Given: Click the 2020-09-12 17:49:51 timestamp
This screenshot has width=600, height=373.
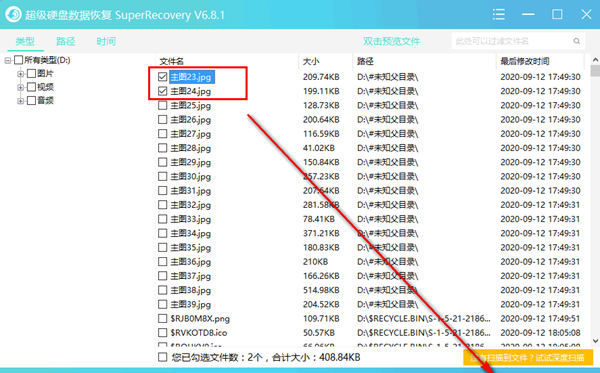Looking at the screenshot, I should pyautogui.click(x=540, y=318).
